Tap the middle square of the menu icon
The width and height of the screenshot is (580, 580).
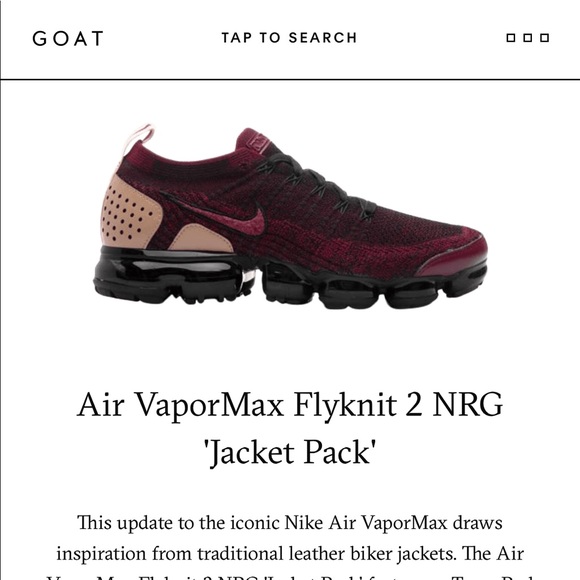click(x=528, y=38)
